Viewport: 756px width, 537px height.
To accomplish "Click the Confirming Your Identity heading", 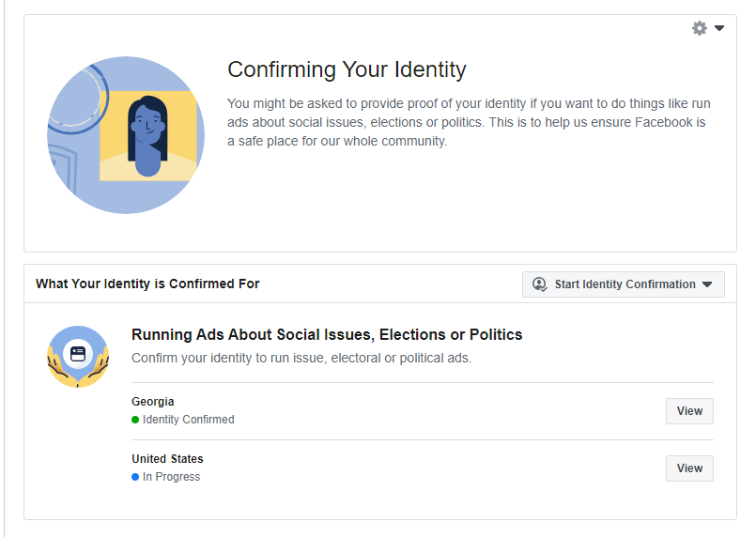I will [x=347, y=69].
